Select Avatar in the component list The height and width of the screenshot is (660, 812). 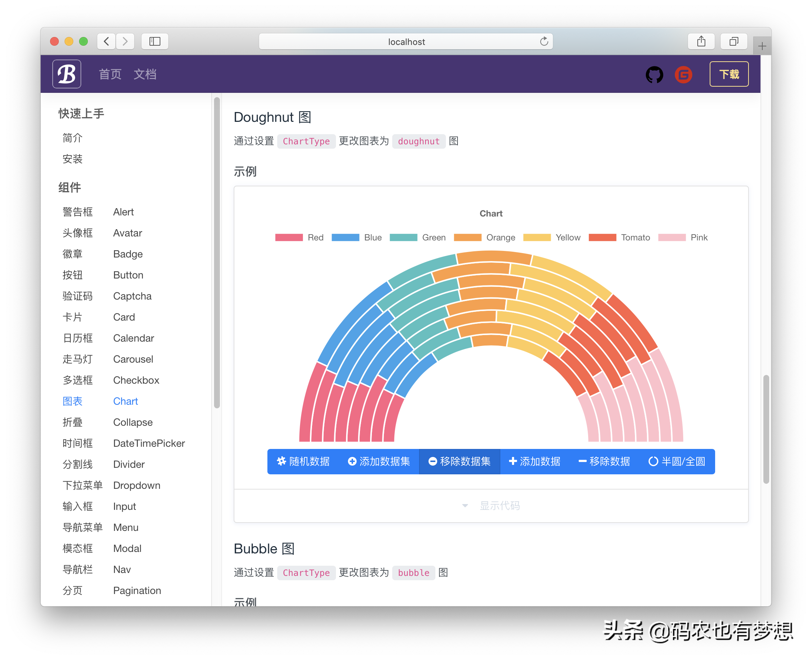coord(127,233)
